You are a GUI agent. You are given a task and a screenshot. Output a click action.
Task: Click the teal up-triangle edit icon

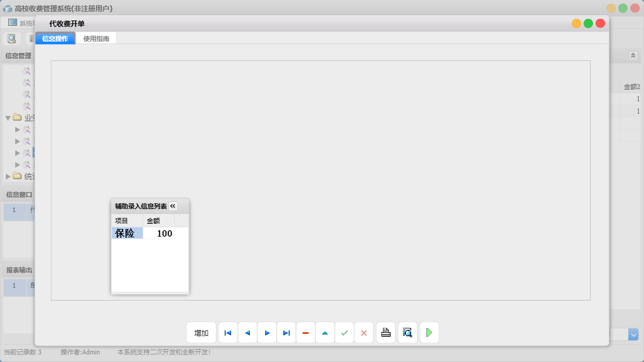click(325, 333)
